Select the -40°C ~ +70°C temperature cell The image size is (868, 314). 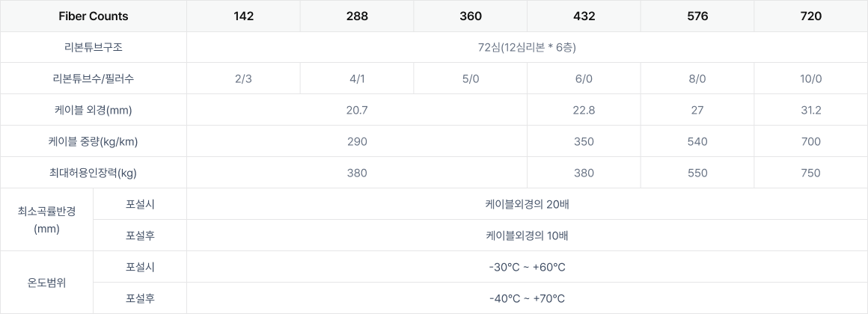coord(527,298)
